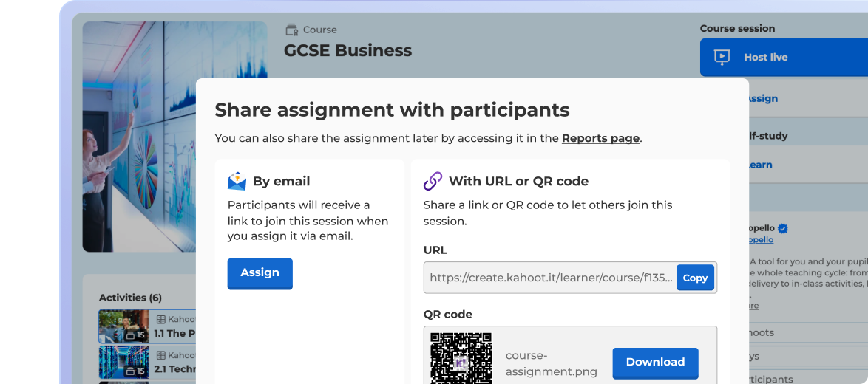
Task: Click the envelope By email icon
Action: click(x=237, y=181)
